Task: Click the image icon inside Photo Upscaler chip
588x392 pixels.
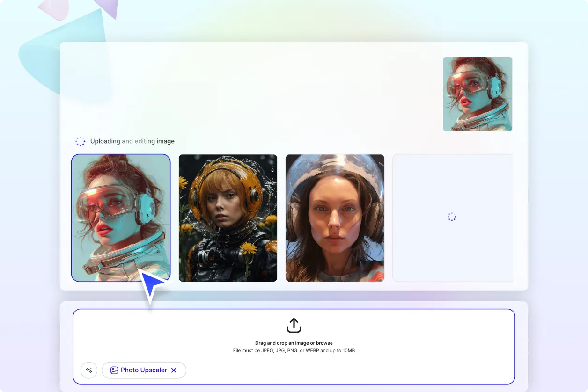Action: pyautogui.click(x=114, y=370)
